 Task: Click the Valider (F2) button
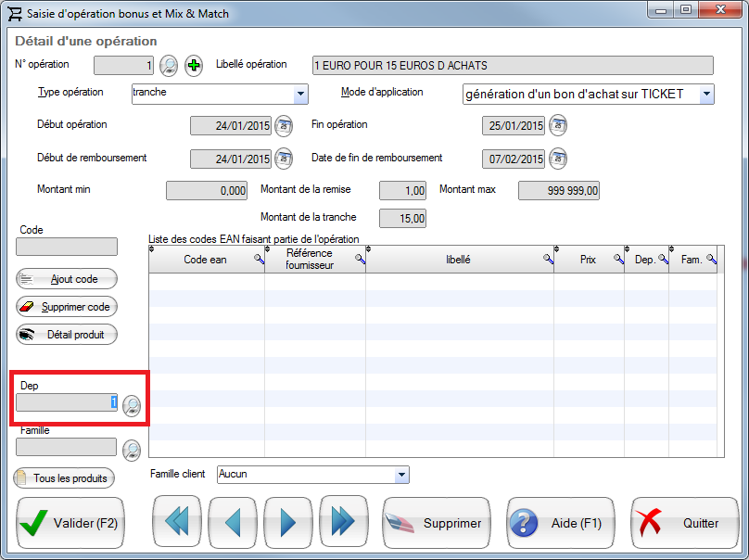coord(70,523)
